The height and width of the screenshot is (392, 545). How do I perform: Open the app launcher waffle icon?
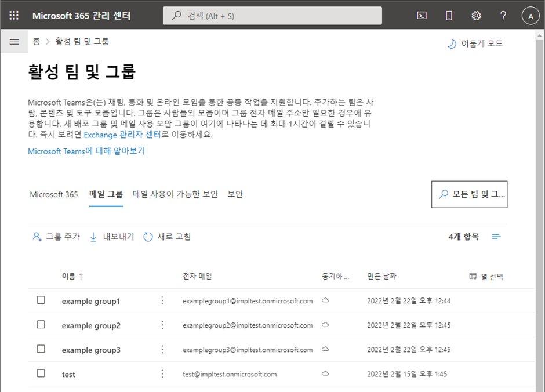pyautogui.click(x=14, y=15)
